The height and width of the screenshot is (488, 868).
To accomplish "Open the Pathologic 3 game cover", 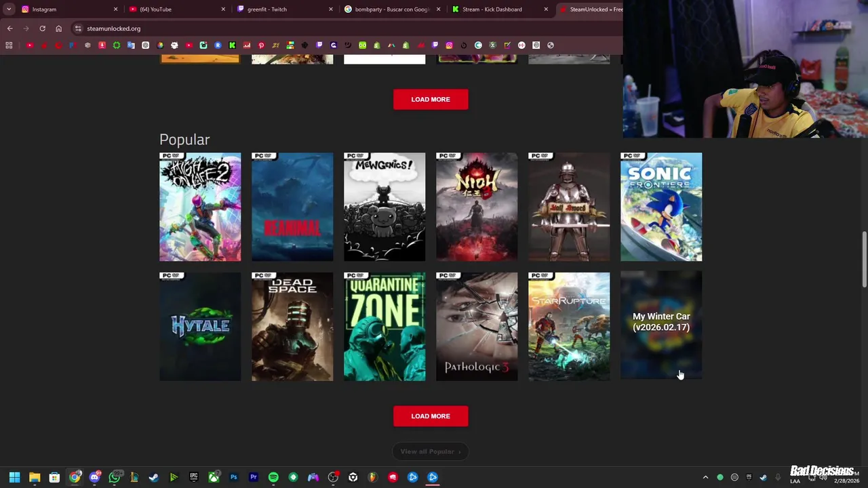I will click(477, 326).
